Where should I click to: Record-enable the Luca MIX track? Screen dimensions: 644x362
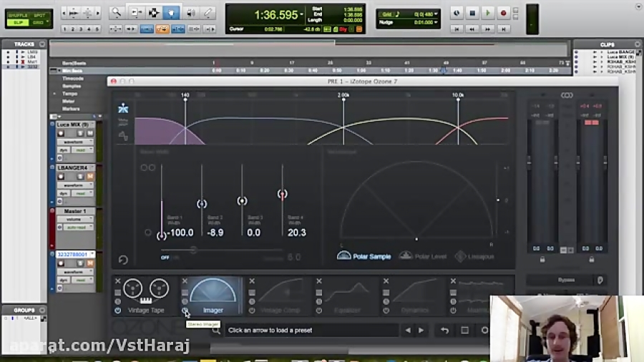61,133
